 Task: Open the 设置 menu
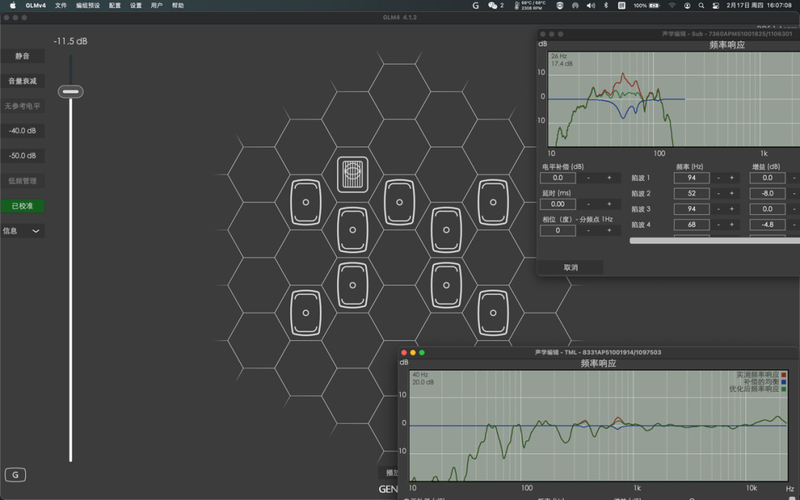[x=135, y=5]
